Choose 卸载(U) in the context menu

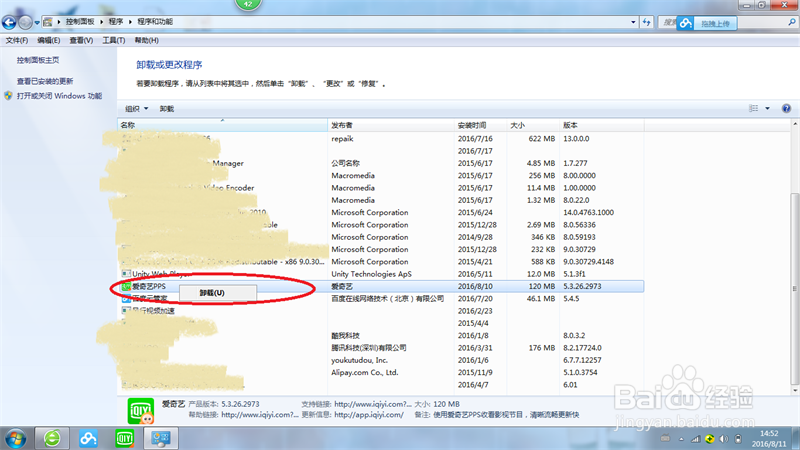click(x=218, y=293)
